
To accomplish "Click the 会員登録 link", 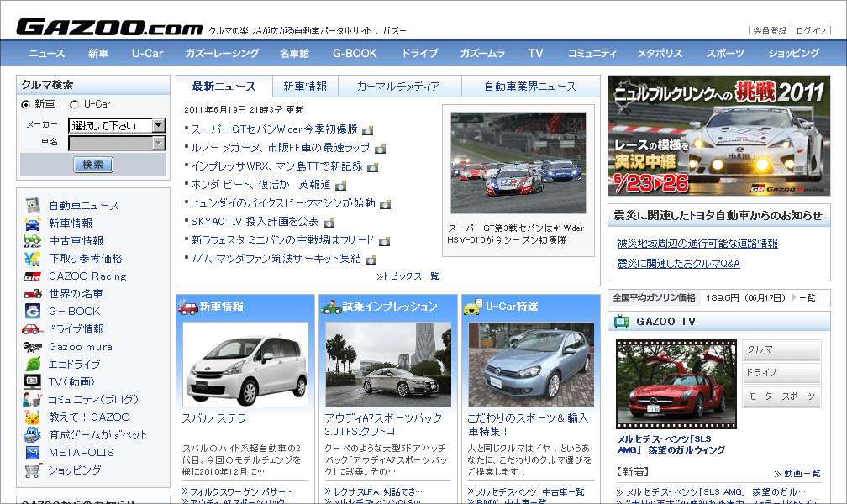I will (x=770, y=31).
